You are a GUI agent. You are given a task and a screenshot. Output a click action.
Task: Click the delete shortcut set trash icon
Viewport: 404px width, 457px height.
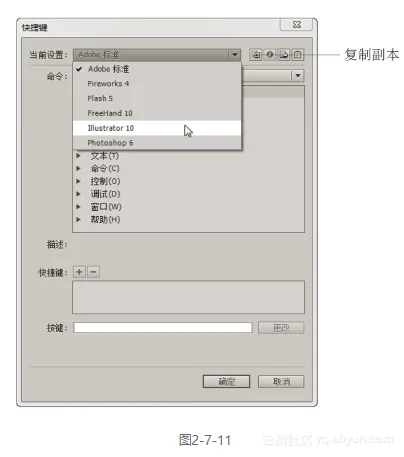(298, 54)
